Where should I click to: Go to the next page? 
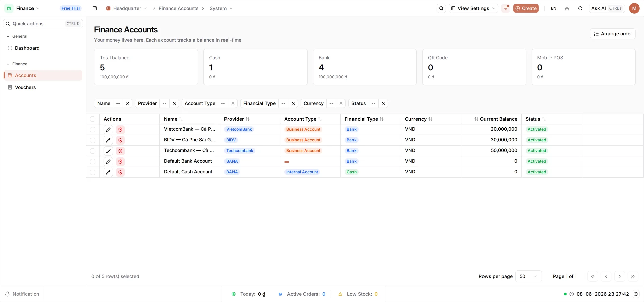(620, 276)
